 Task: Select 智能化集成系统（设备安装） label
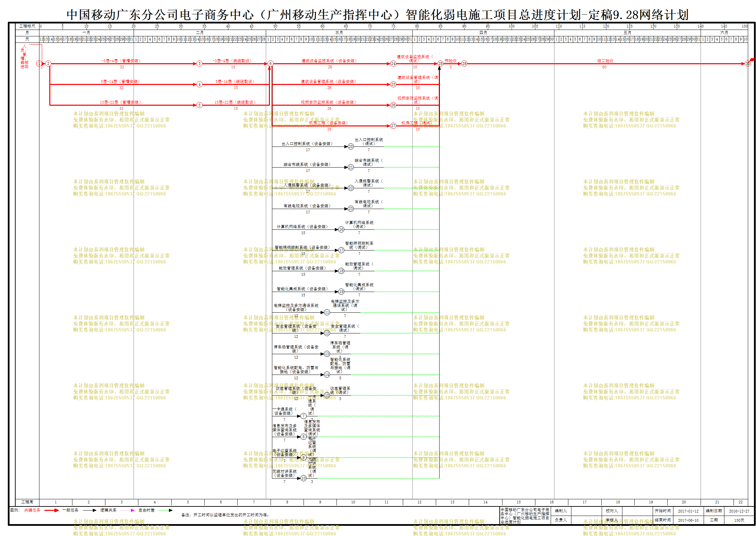click(303, 289)
